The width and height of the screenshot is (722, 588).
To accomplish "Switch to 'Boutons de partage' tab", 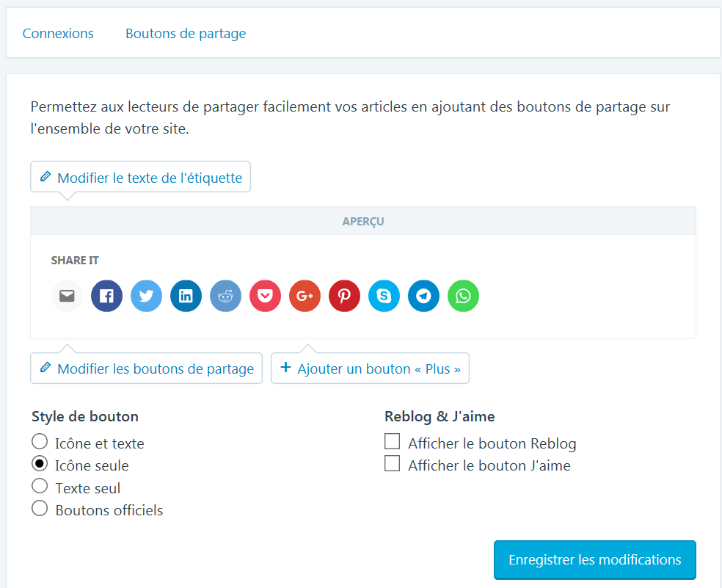I will click(x=186, y=33).
